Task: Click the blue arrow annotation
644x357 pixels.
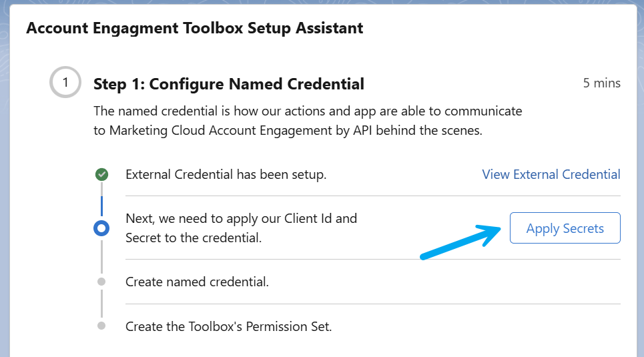Action: coord(460,242)
